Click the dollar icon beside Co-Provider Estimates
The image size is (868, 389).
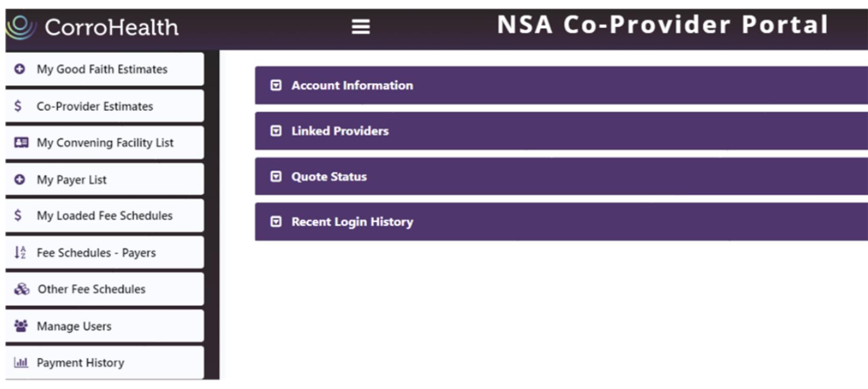click(x=19, y=106)
